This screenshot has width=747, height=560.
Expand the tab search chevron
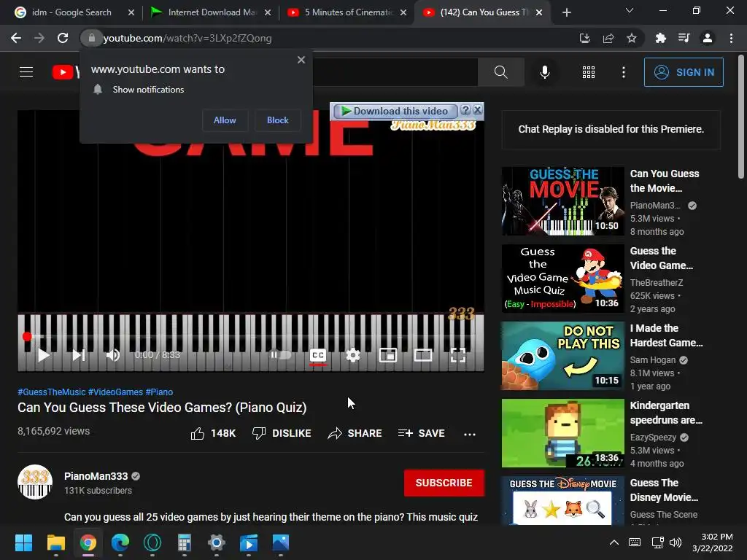(630, 10)
